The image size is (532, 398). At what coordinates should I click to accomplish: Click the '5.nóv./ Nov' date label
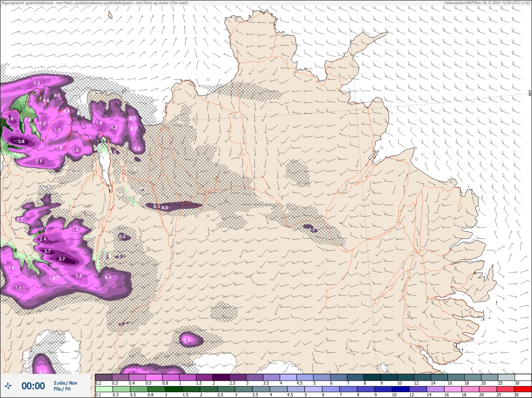(65, 383)
